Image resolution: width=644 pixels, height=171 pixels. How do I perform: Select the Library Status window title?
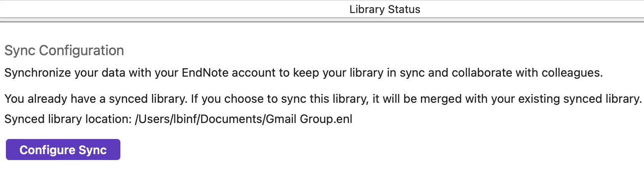(385, 9)
